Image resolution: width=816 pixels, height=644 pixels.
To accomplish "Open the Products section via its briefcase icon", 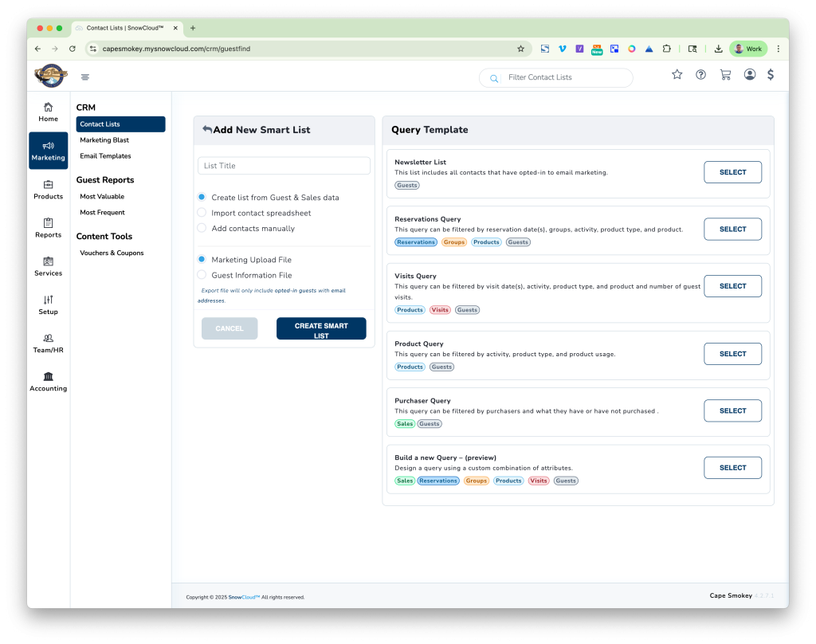I will coord(48,185).
